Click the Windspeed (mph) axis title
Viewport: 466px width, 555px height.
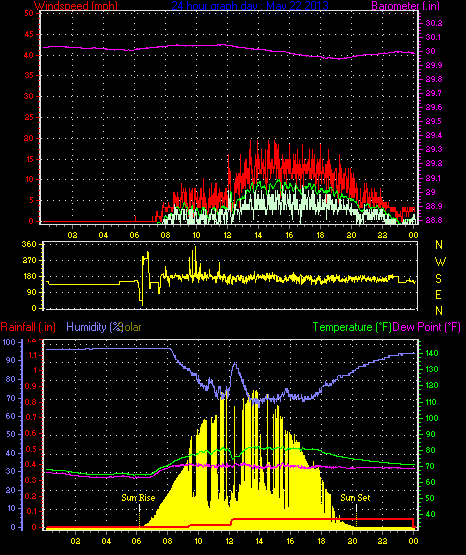[x=76, y=6]
